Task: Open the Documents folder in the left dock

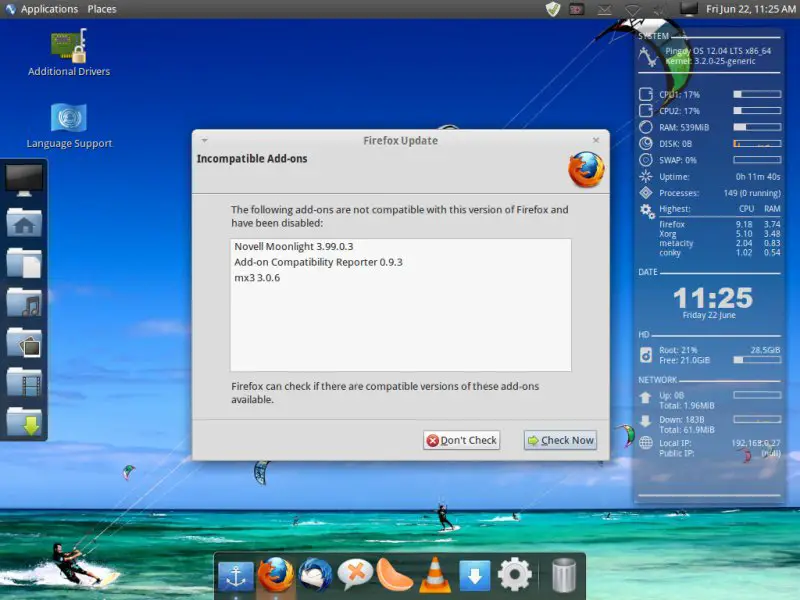Action: [23, 263]
